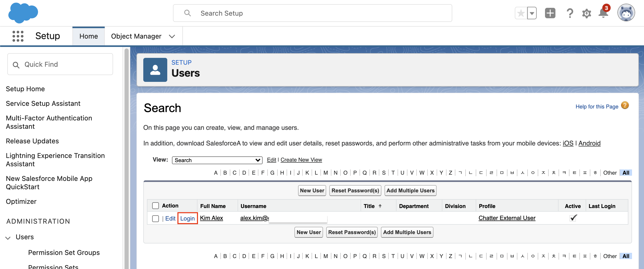Click the top New User button
Viewport: 644px width, 269px height.
(312, 191)
